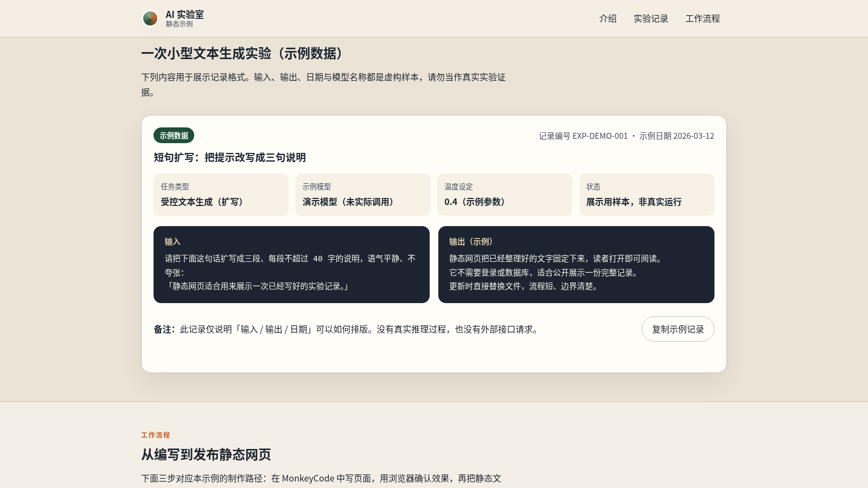This screenshot has width=868, height=488.
Task: Click the 输入 dark panel label
Action: pyautogui.click(x=173, y=242)
